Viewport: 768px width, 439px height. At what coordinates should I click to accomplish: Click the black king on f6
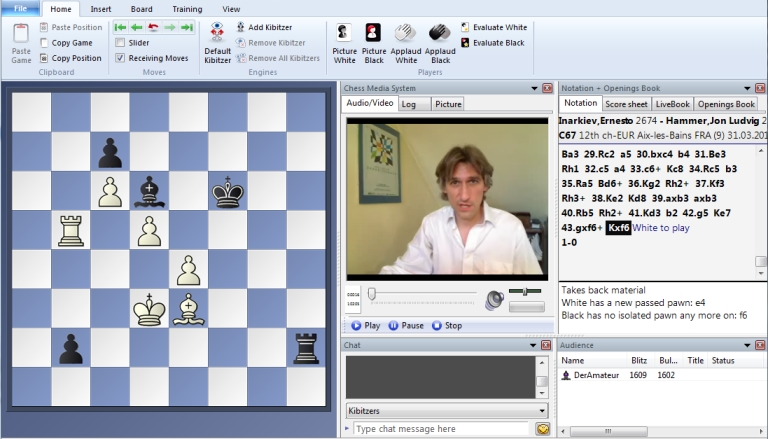point(228,191)
